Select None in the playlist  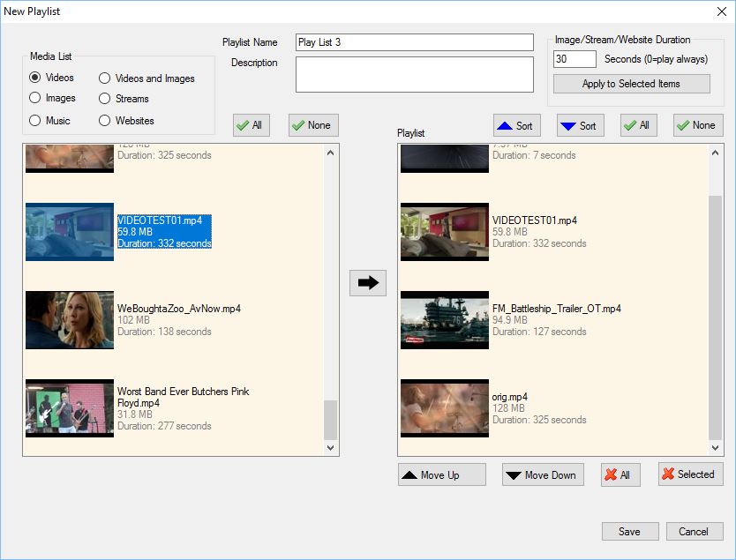click(x=698, y=125)
